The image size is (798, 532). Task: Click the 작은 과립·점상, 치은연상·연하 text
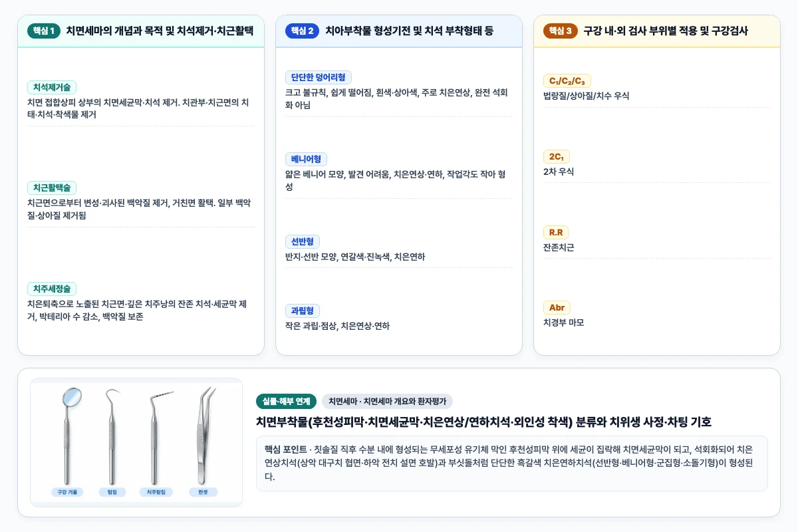pos(337,326)
